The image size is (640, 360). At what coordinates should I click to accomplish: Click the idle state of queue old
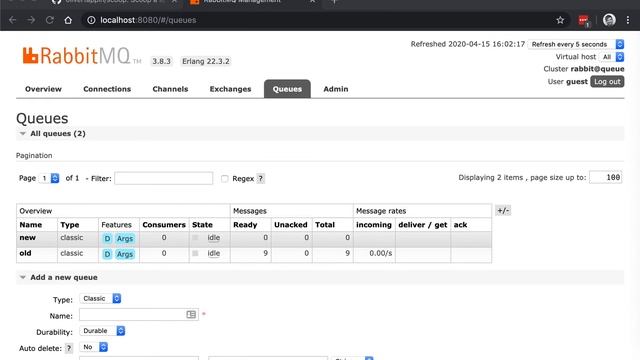(213, 253)
